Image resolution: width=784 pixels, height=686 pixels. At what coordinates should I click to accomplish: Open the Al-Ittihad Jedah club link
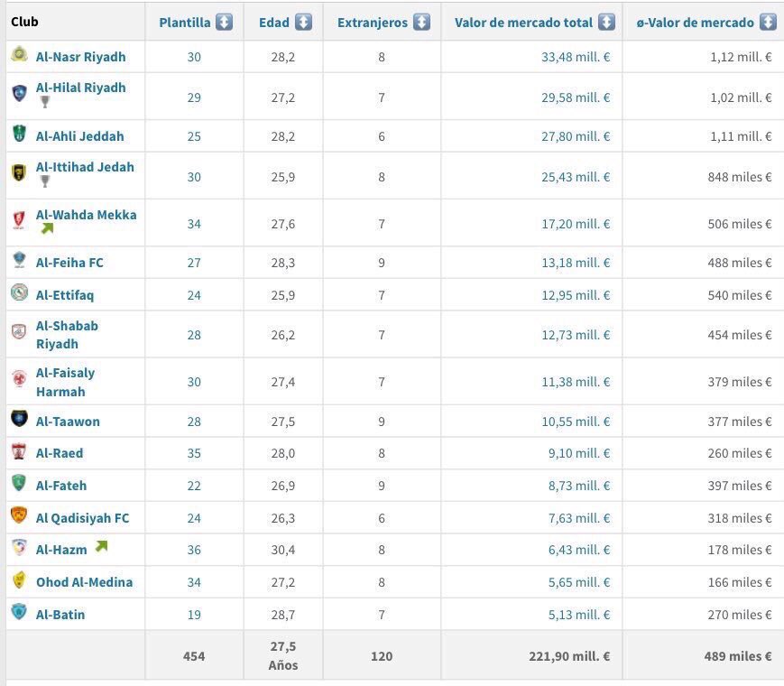pyautogui.click(x=85, y=167)
